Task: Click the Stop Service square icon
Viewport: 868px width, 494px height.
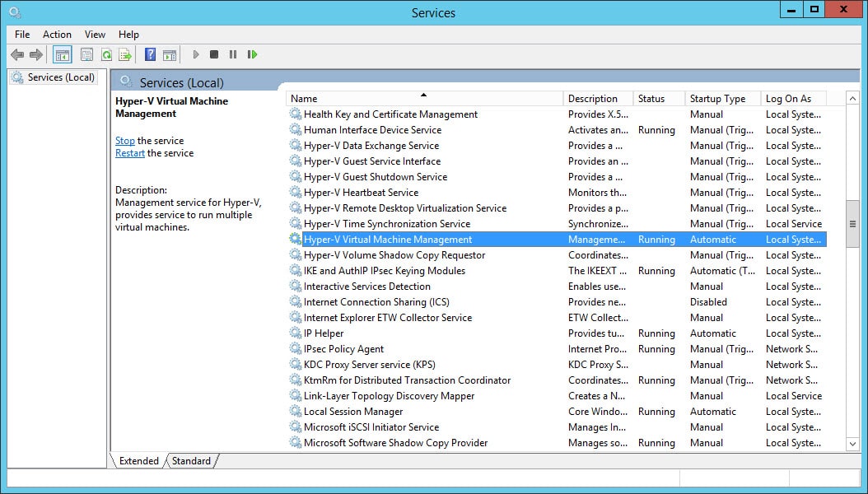Action: point(214,54)
